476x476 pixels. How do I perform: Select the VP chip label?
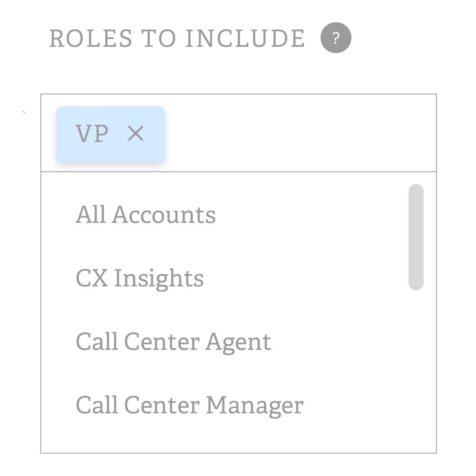(x=92, y=134)
